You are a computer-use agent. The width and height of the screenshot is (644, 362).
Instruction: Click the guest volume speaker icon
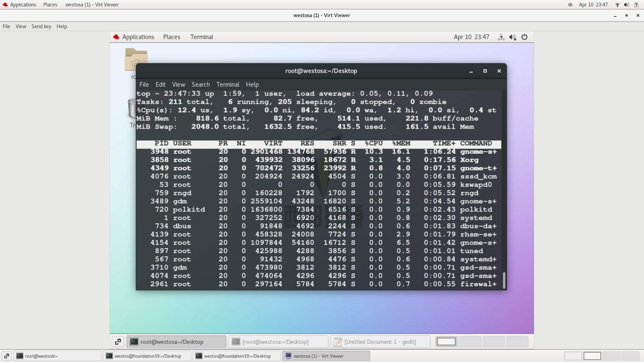(513, 37)
